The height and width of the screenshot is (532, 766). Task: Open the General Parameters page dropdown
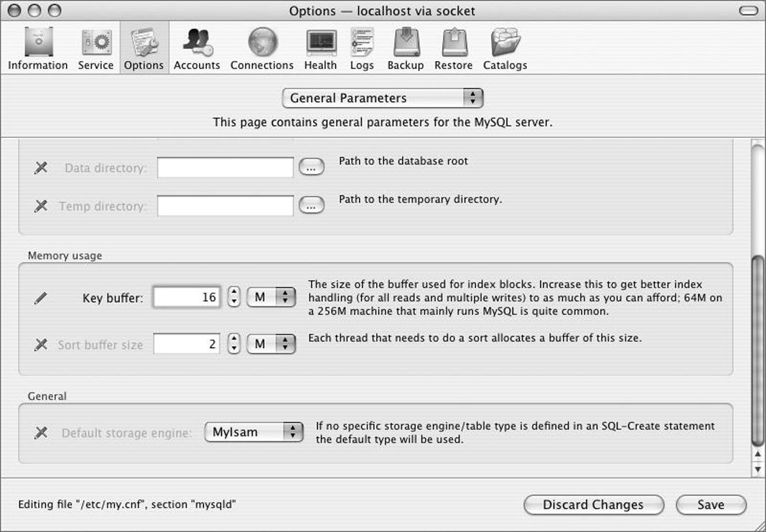point(383,98)
